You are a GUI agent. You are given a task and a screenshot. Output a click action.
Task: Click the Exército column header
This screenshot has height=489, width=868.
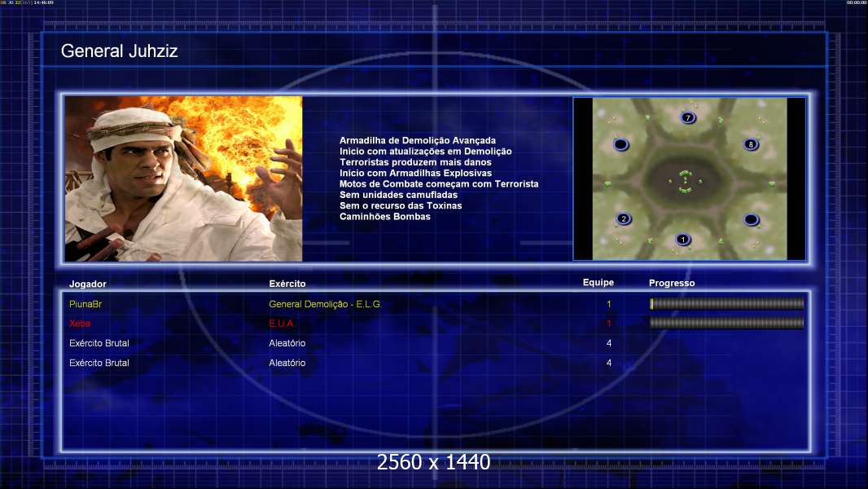pyautogui.click(x=287, y=284)
